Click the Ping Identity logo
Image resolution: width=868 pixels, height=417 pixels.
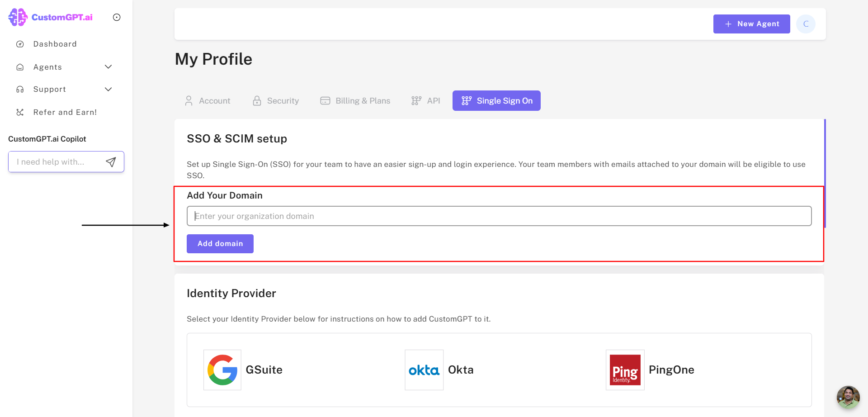[x=625, y=370]
